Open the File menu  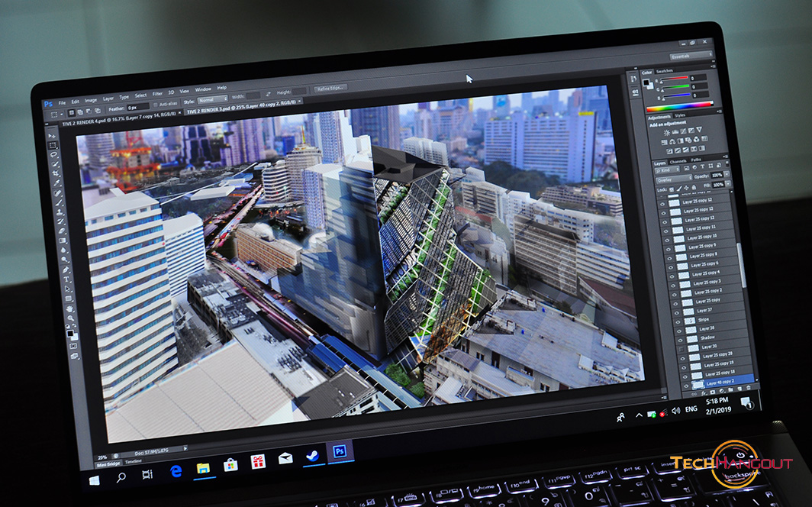point(62,102)
